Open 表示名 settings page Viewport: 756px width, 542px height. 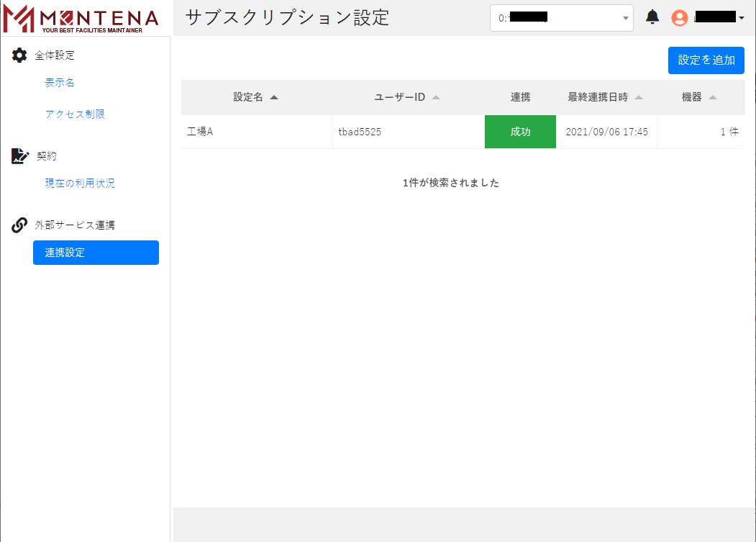60,83
